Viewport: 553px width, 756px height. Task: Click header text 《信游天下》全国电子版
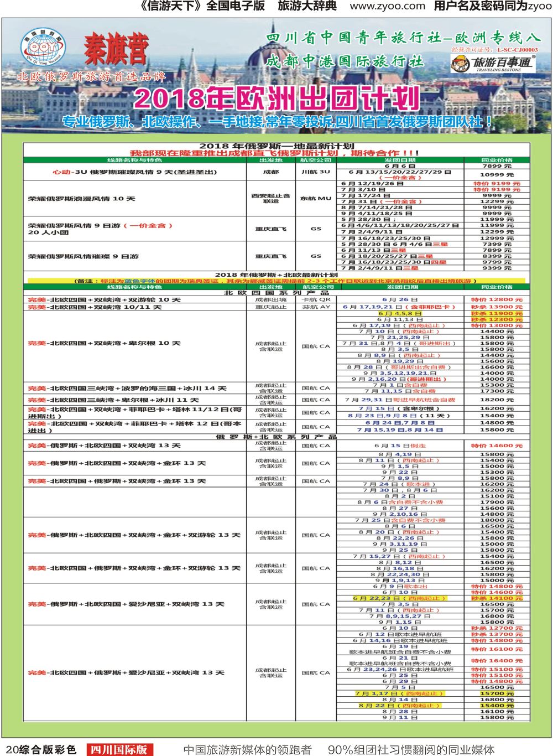pyautogui.click(x=200, y=6)
